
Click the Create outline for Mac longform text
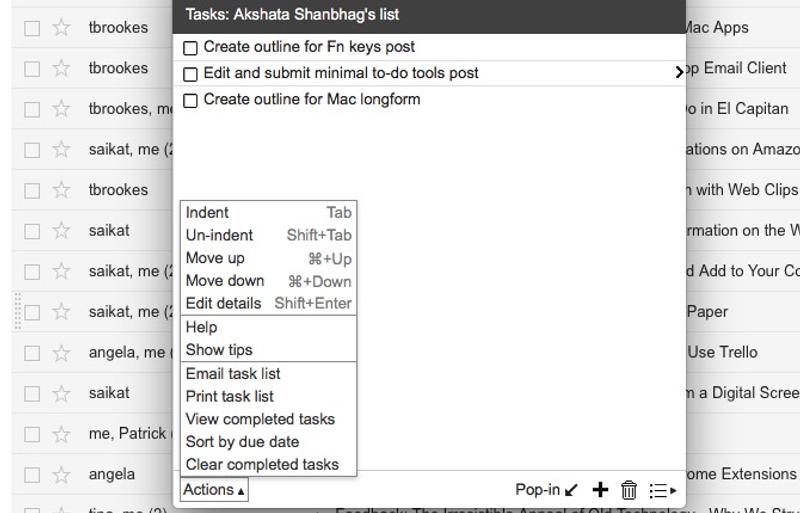(x=311, y=99)
